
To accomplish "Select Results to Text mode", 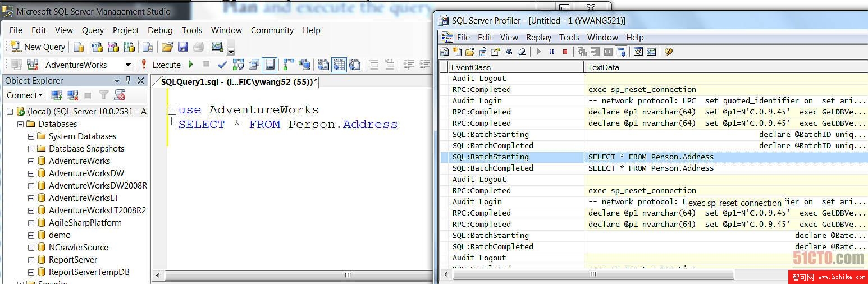I will pyautogui.click(x=323, y=65).
